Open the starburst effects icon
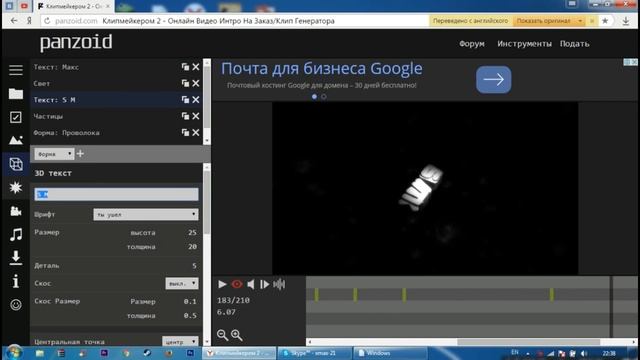This screenshot has width=640, height=360. tap(16, 187)
